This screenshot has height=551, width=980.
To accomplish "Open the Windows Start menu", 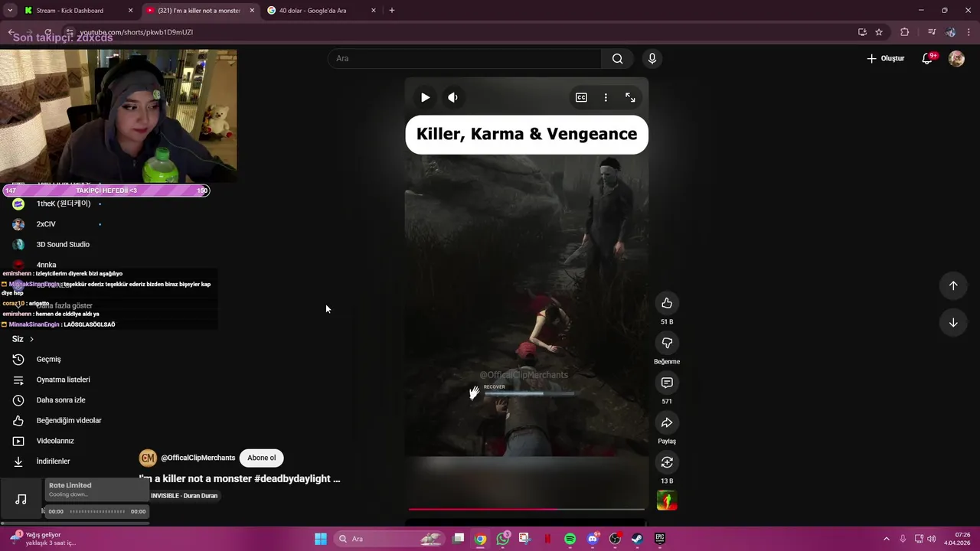I will (321, 539).
